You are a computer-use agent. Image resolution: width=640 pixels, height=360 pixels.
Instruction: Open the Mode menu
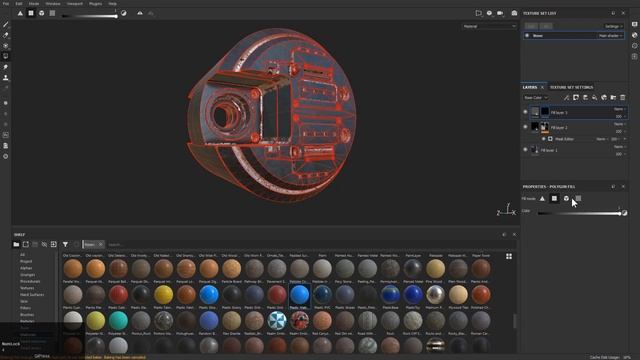(x=34, y=3)
